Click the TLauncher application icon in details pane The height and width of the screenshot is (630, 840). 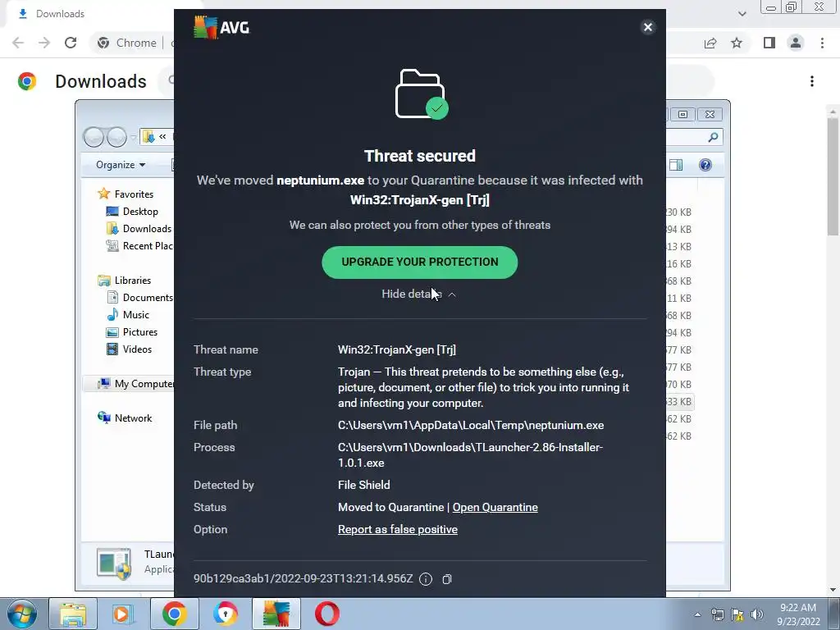114,564
